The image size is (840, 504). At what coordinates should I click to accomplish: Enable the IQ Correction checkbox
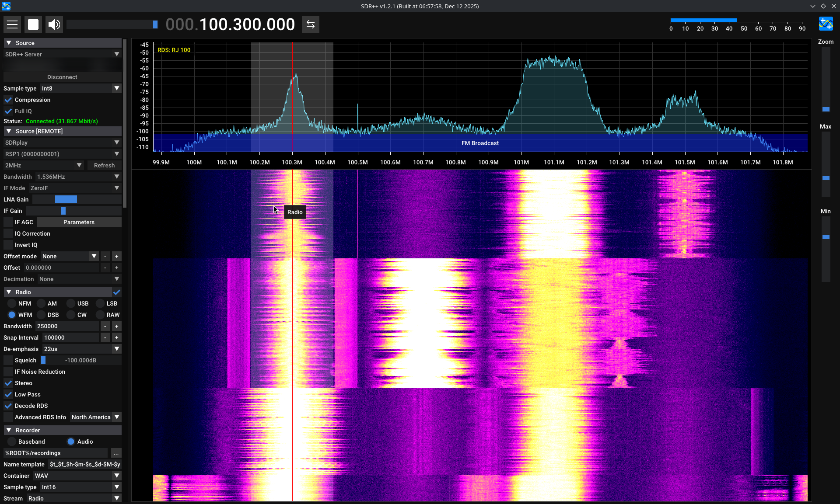8,233
